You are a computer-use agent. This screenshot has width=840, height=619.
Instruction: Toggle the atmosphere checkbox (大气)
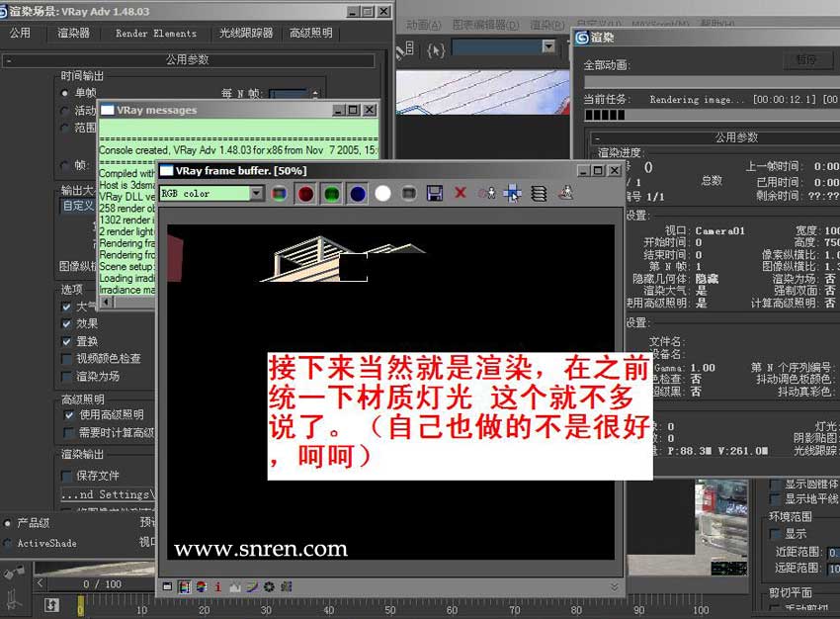click(66, 307)
